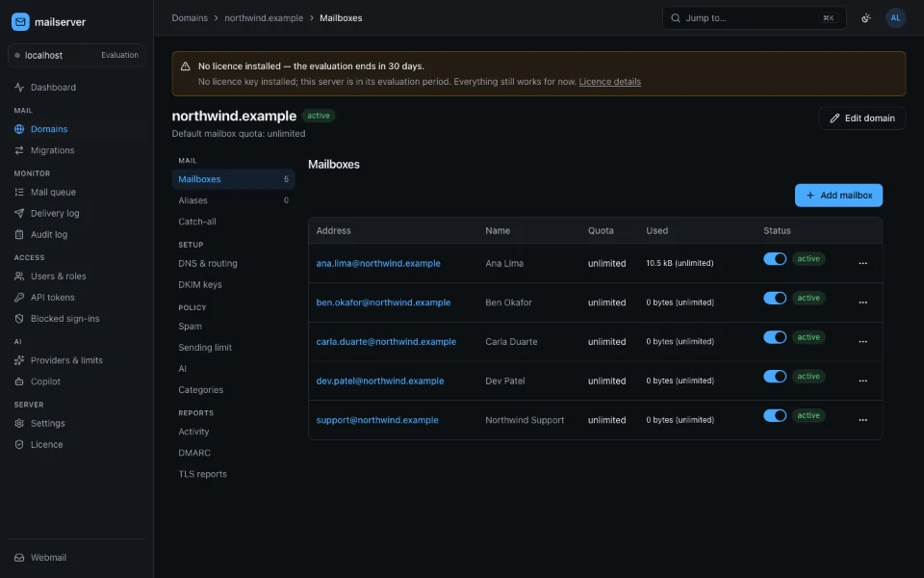The width and height of the screenshot is (924, 578).
Task: Click the Address column header
Action: 334,230
